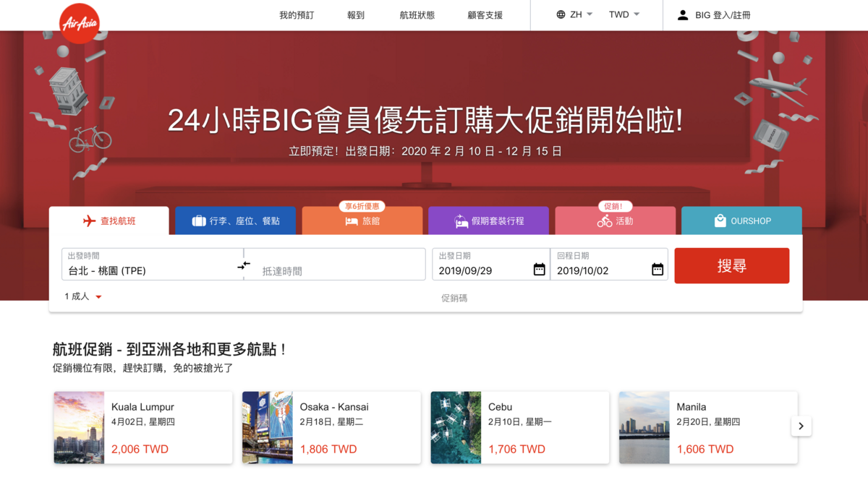Click the Kuala Lumpur thumbnail image
Screen dimensions: 868x480
80,427
